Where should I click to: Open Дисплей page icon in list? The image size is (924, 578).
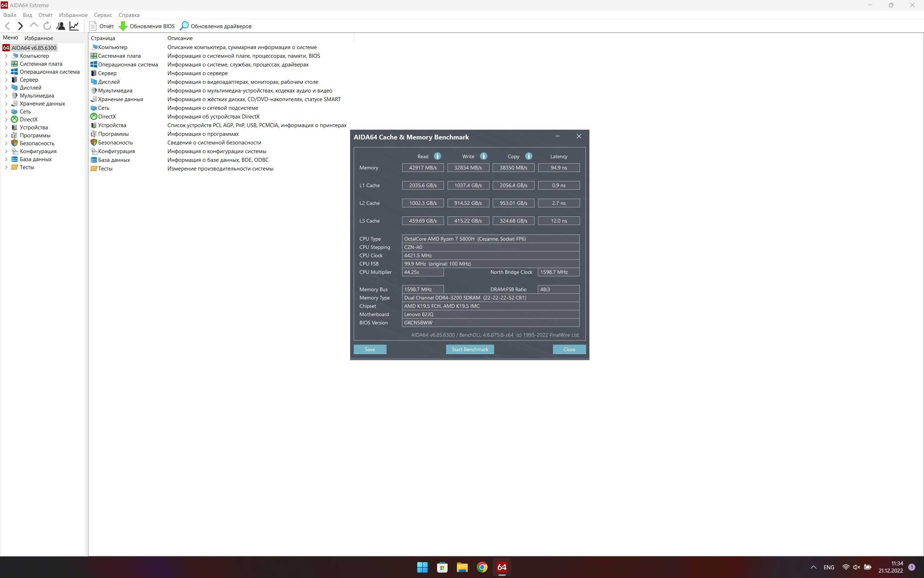[94, 82]
